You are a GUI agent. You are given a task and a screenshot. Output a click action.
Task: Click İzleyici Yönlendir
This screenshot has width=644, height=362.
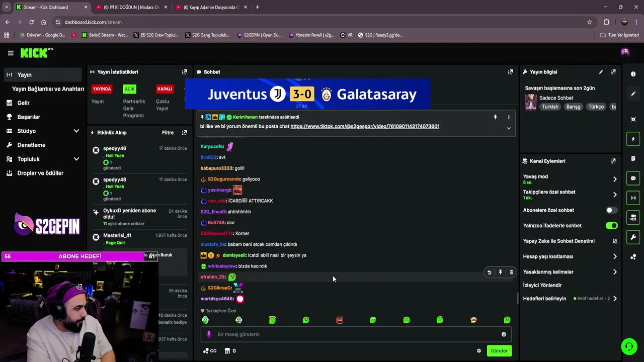pyautogui.click(x=542, y=286)
